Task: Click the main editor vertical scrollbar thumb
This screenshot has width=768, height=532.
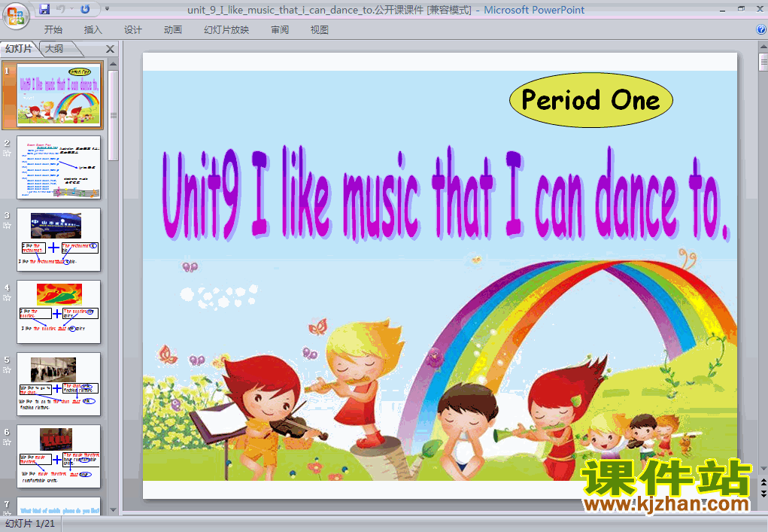Action: coord(763,62)
